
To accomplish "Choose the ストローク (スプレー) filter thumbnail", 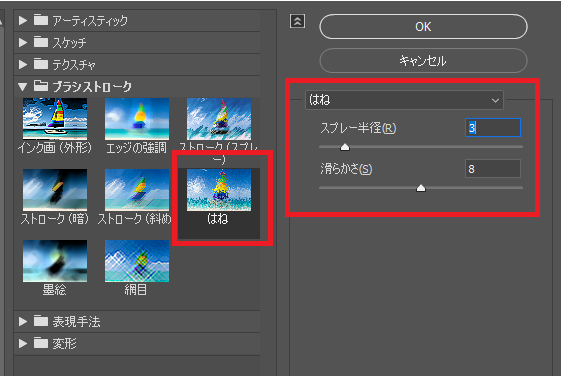I will click(x=219, y=119).
